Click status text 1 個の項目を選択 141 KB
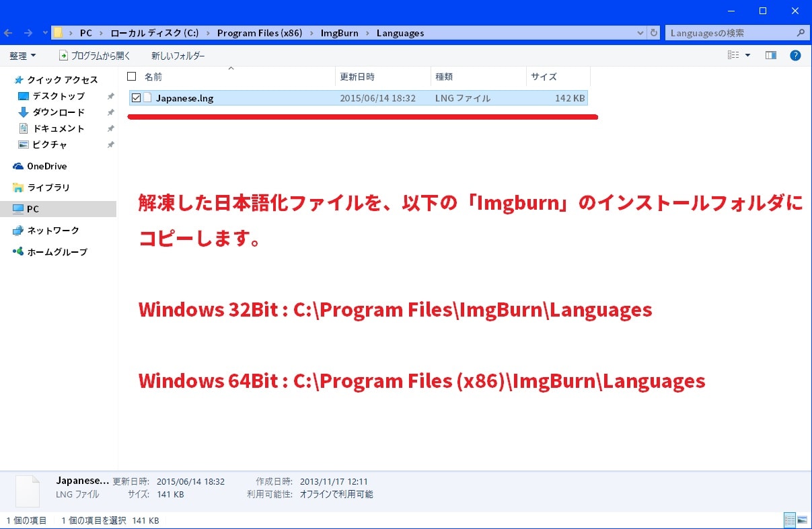Viewport: 812px width, 529px height. click(x=110, y=520)
